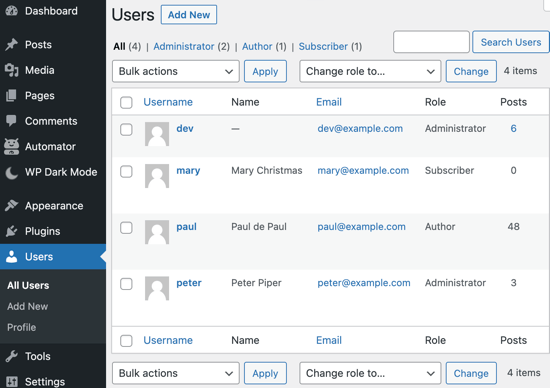Open Plugins menu

(42, 231)
